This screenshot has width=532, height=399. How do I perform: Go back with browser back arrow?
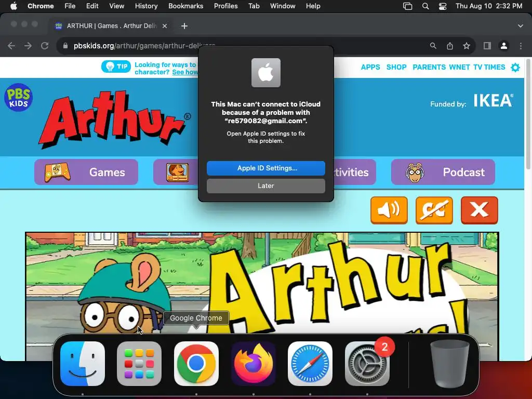click(x=11, y=46)
